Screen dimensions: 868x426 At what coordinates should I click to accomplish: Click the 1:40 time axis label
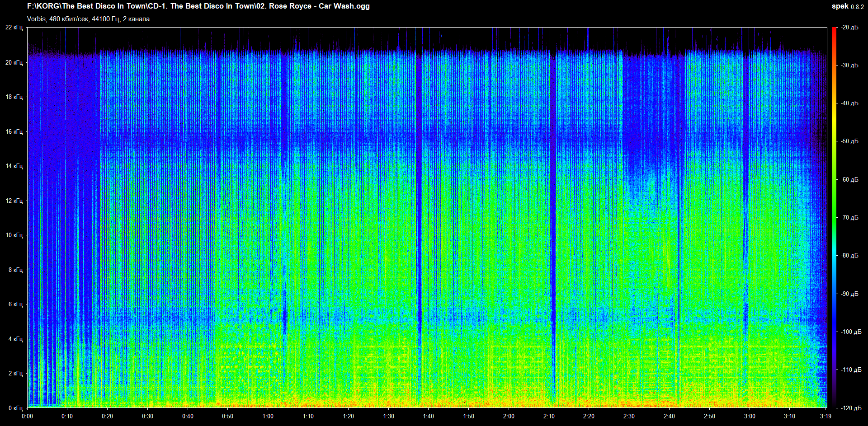(x=429, y=416)
